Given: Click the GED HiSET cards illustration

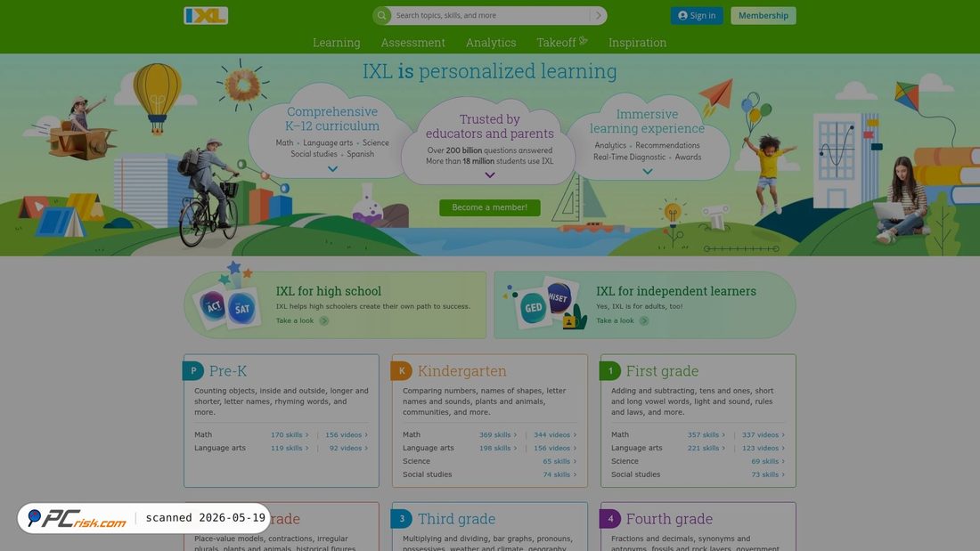Looking at the screenshot, I should coord(547,303).
